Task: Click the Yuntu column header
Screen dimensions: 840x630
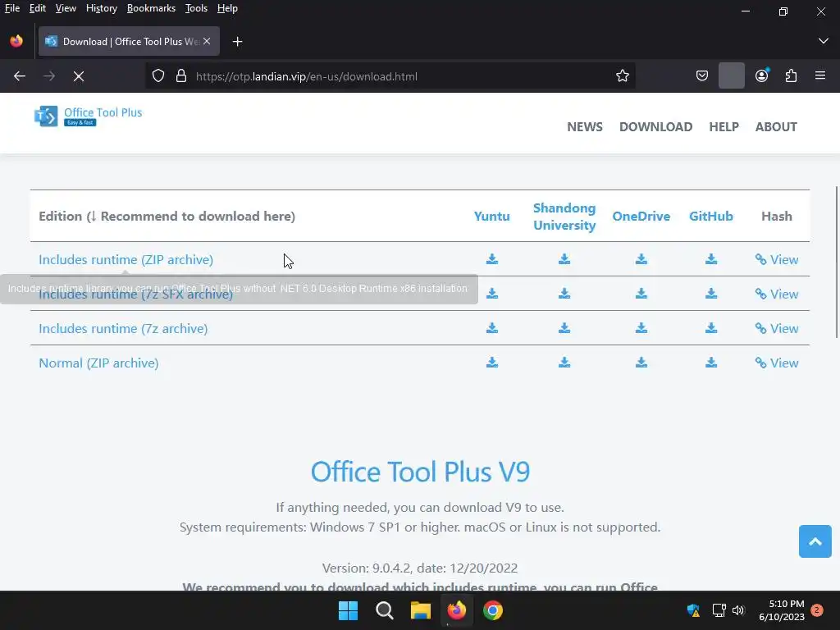Action: [492, 216]
